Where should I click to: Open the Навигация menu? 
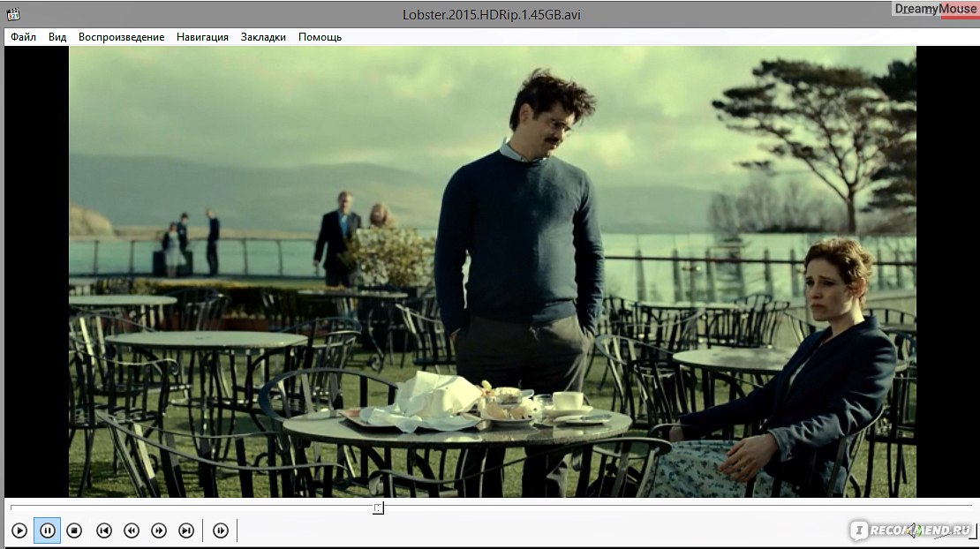(x=202, y=37)
